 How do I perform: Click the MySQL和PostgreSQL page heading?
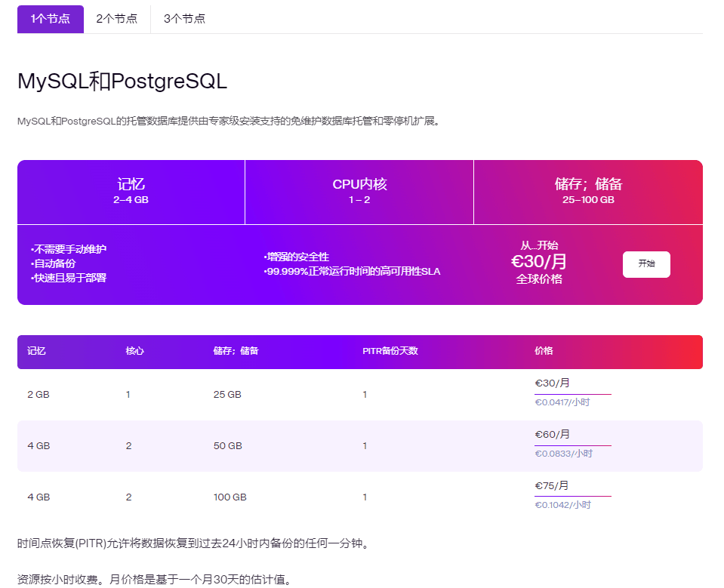coord(121,82)
